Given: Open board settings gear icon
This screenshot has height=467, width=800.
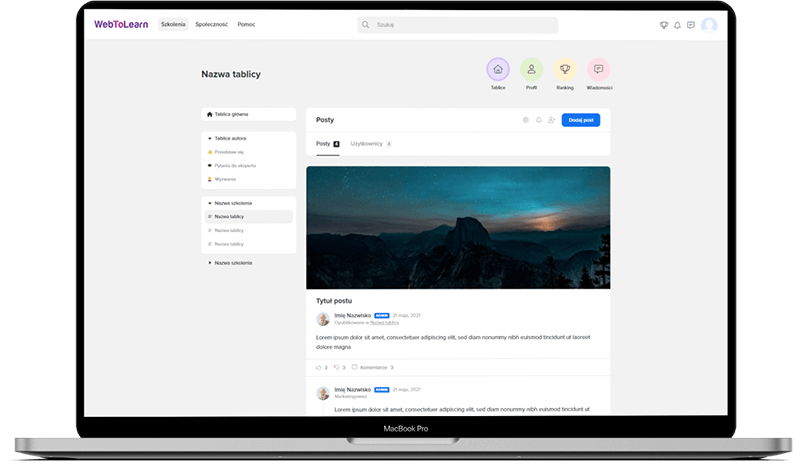Looking at the screenshot, I should coord(526,120).
